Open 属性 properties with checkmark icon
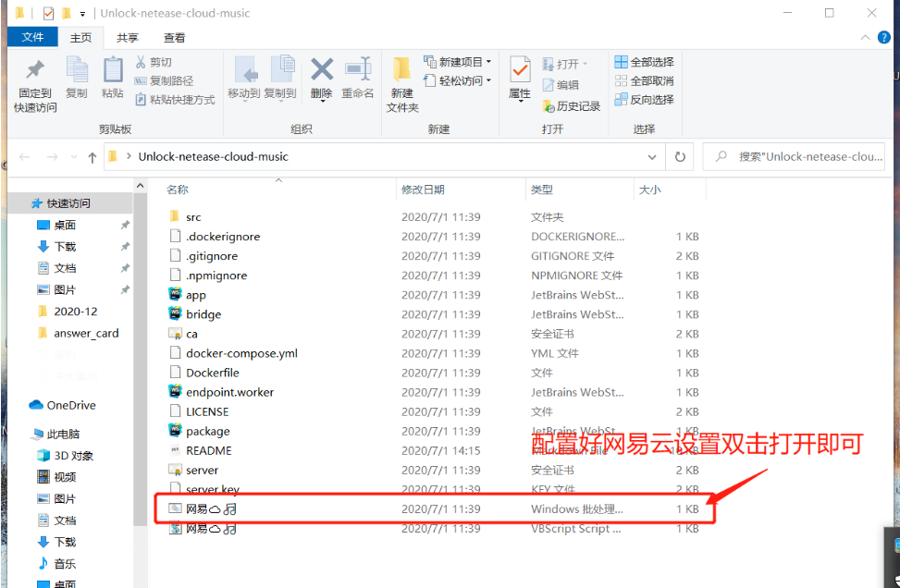The width and height of the screenshot is (900, 588). pos(520,79)
